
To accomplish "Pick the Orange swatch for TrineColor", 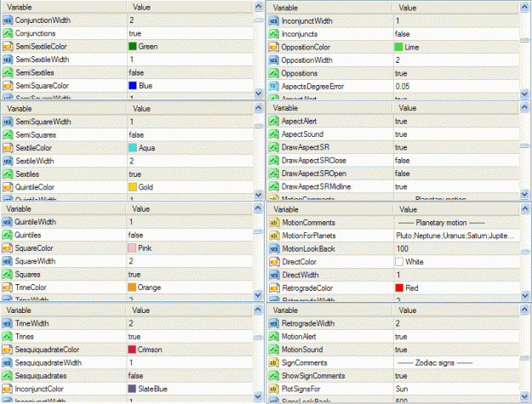I will (x=132, y=287).
